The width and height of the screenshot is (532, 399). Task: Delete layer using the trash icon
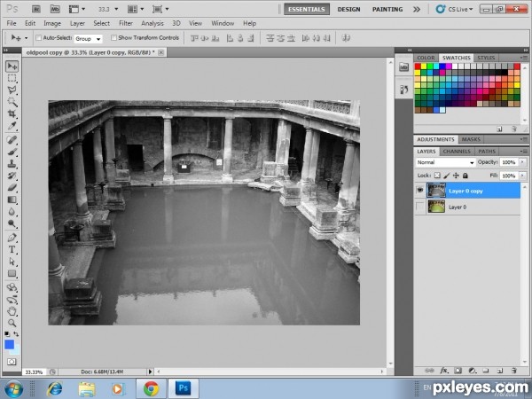(513, 371)
